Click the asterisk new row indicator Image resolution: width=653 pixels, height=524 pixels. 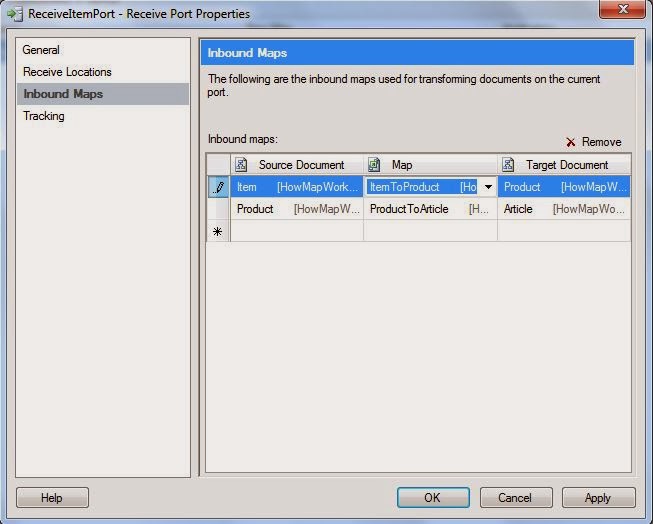[x=218, y=231]
